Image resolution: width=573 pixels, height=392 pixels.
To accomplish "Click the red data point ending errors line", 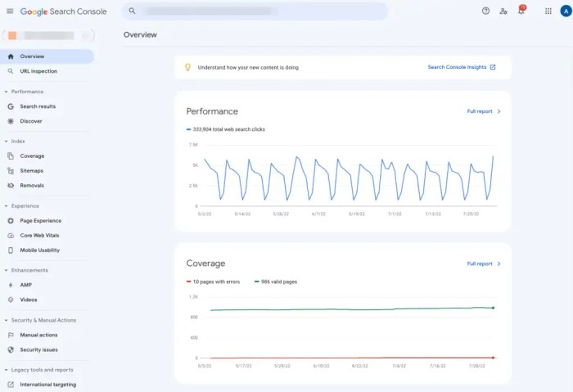I will coord(493,358).
